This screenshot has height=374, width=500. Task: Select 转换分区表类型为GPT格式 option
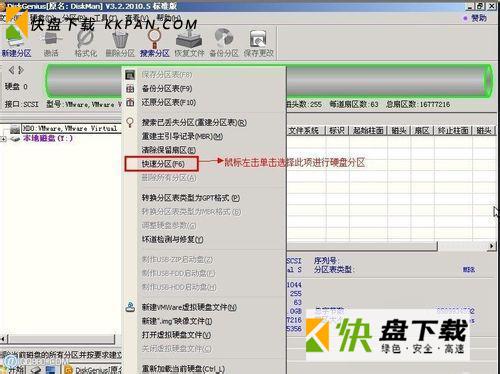(x=191, y=198)
